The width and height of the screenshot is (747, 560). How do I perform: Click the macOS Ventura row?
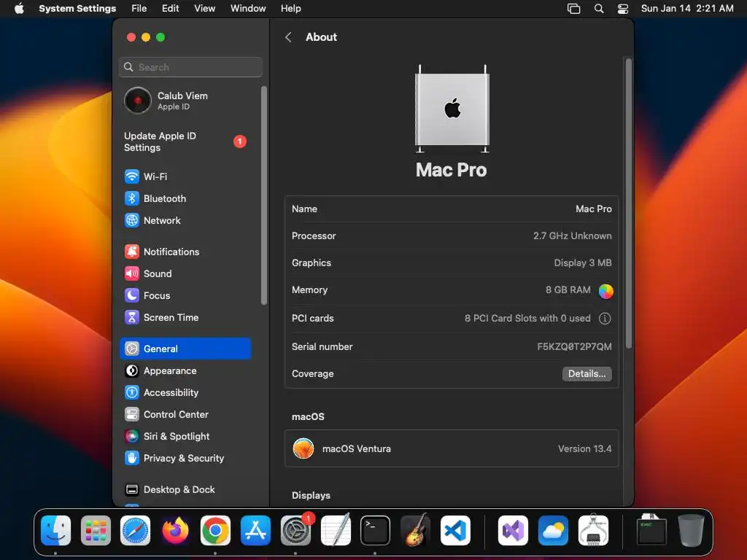(452, 448)
